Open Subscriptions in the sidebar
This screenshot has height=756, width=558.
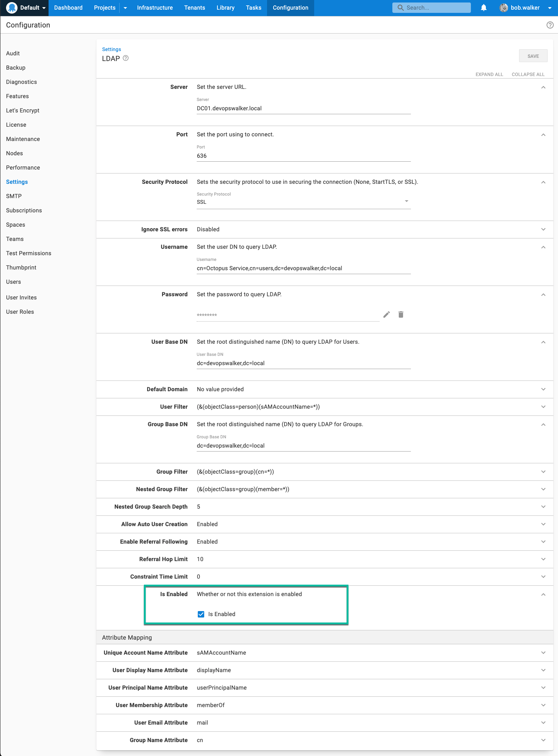point(24,210)
